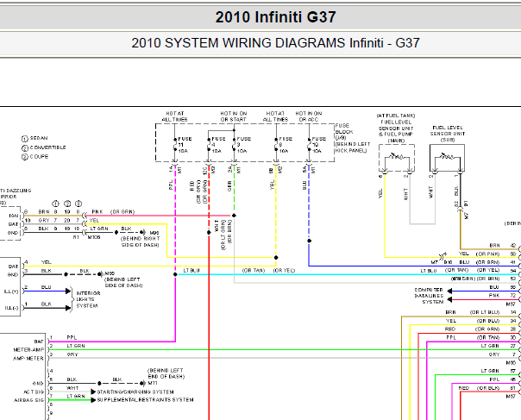
Task: Click the "STARTING/CHARGING SYSTEM" reference
Action: click(135, 392)
